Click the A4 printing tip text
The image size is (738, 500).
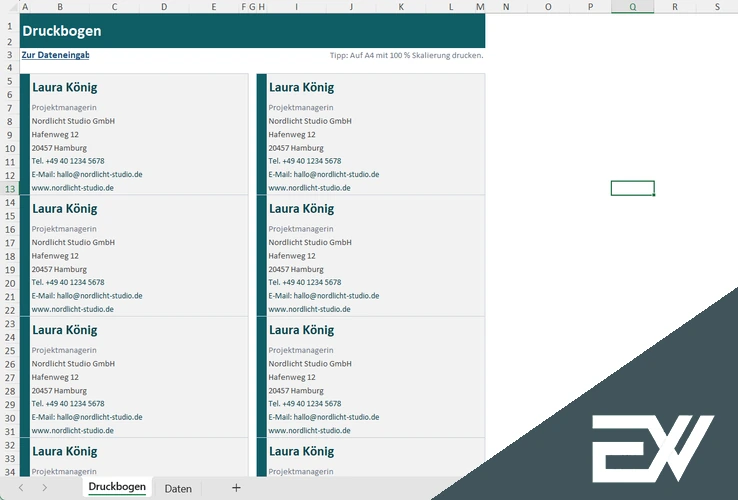(406, 55)
